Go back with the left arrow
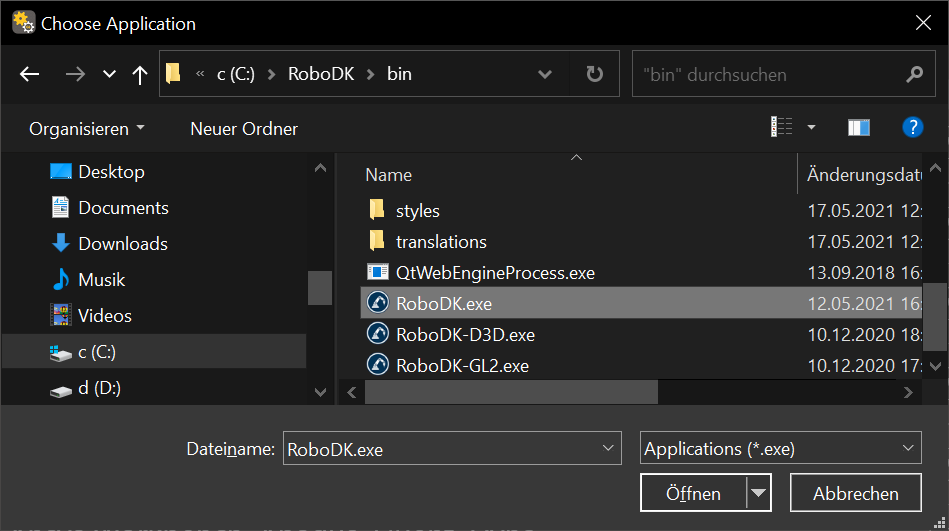 (x=29, y=74)
